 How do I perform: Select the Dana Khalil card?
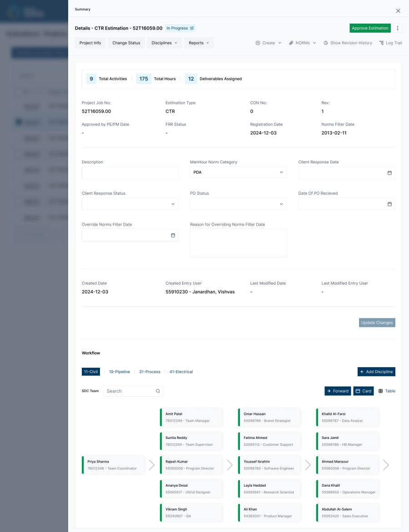(347, 488)
